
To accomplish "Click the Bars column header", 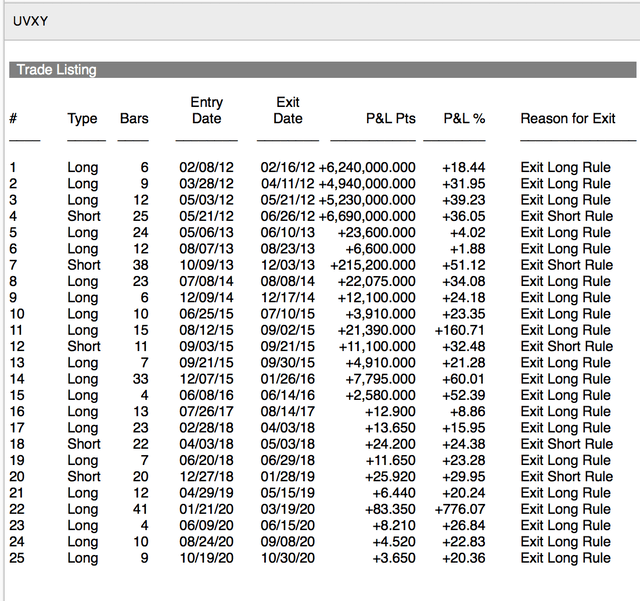I will (134, 118).
